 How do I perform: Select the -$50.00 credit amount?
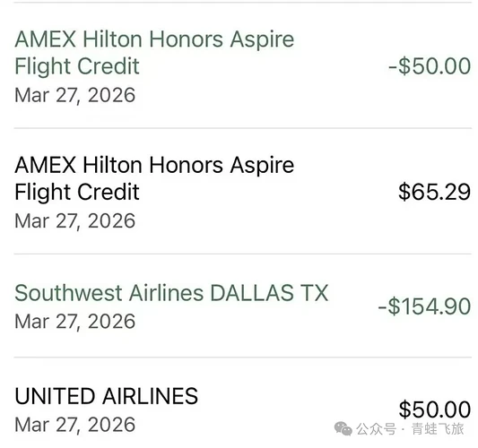(x=430, y=65)
